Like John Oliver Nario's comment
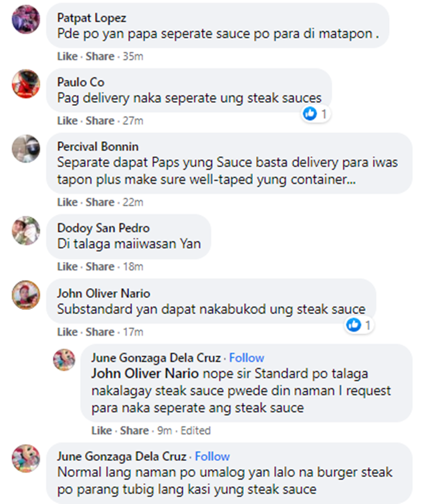This screenshot has width=444, height=504. click(x=67, y=332)
